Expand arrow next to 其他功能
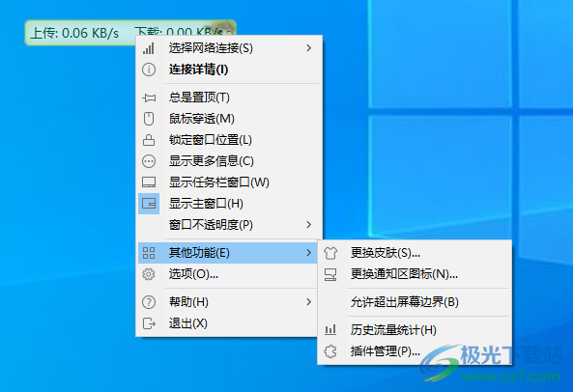Image resolution: width=573 pixels, height=392 pixels. pyautogui.click(x=309, y=253)
